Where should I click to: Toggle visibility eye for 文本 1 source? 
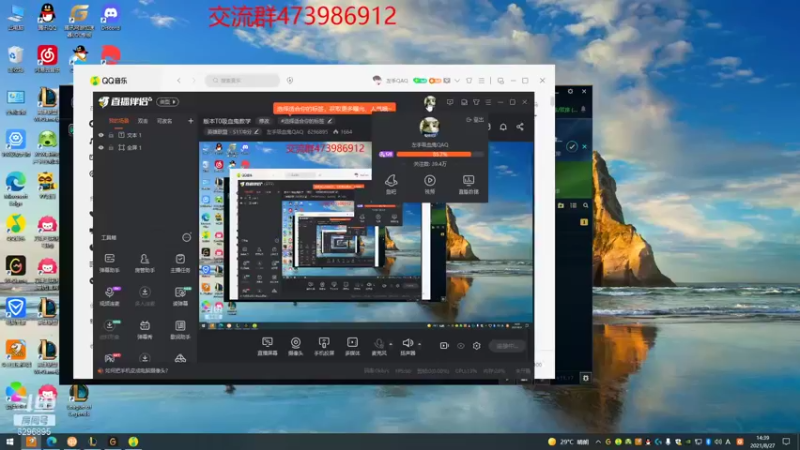(101, 135)
